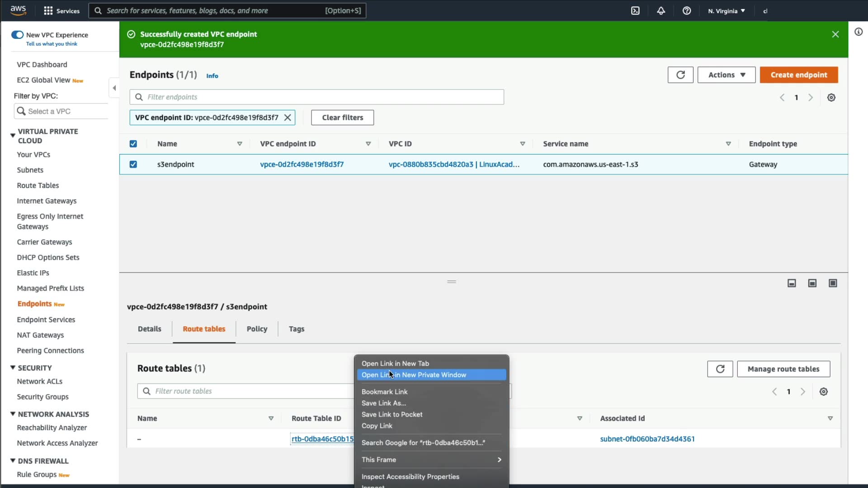Uncheck the s3endpoint row checkbox
This screenshot has height=488, width=868.
(x=133, y=164)
